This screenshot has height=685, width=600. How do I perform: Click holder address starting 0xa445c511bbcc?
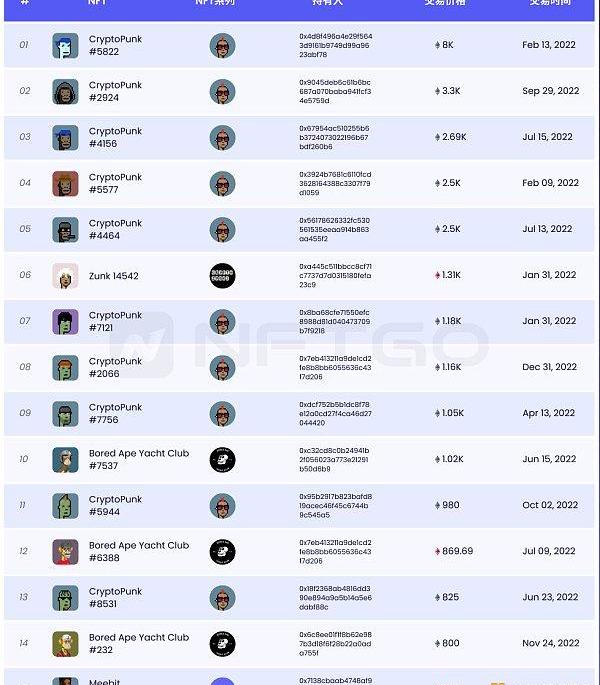tap(335, 276)
